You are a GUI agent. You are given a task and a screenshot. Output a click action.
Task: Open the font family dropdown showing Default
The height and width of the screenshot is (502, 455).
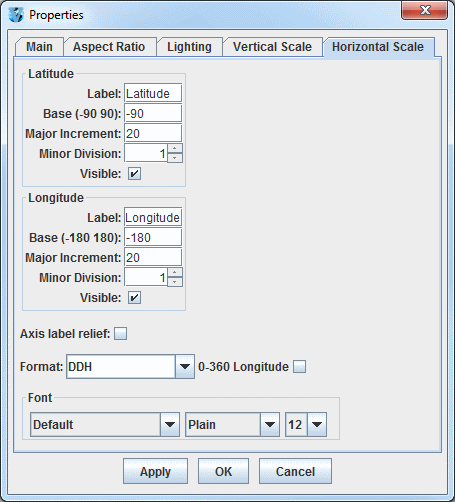(x=105, y=425)
